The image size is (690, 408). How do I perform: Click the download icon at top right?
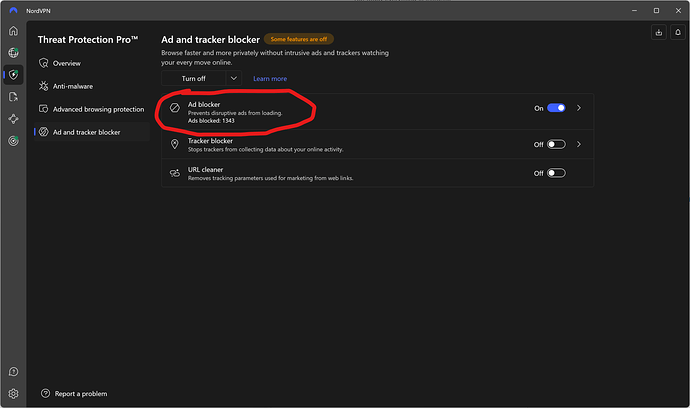[x=659, y=33]
